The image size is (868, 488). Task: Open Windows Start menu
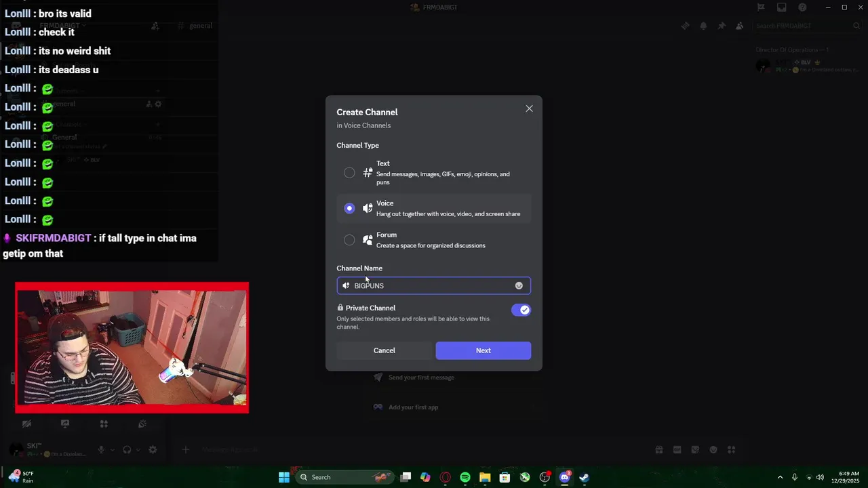pyautogui.click(x=284, y=477)
